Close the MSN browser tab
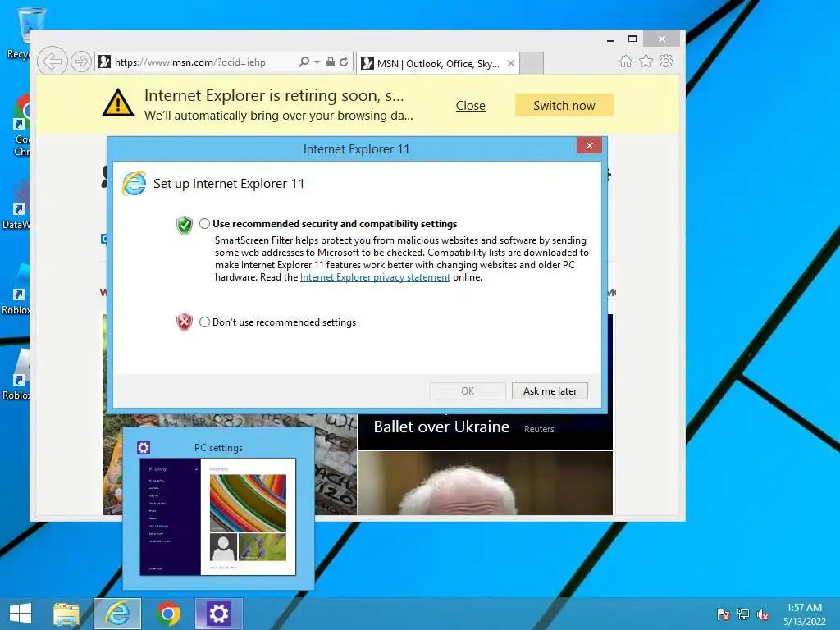Viewport: 840px width, 630px height. click(x=511, y=63)
